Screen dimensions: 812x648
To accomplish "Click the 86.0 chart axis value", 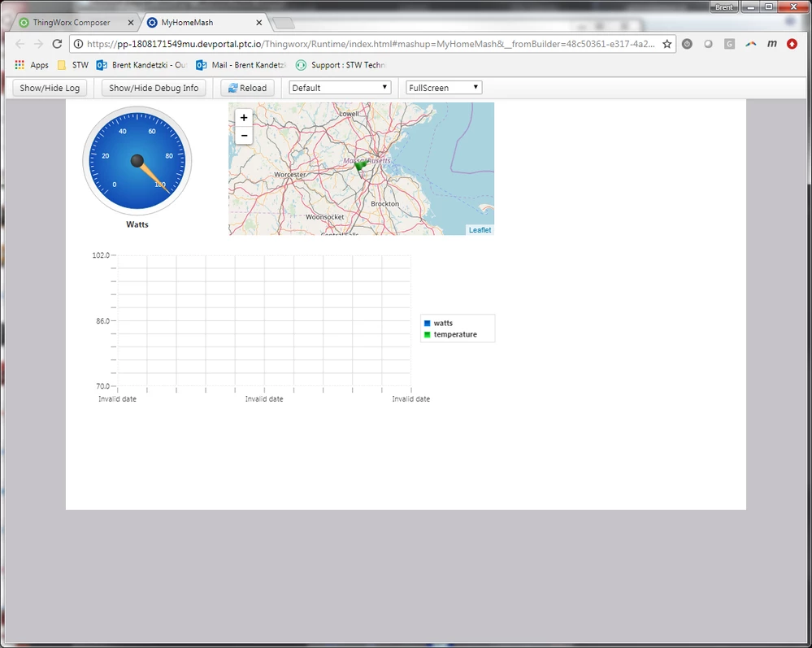I will click(102, 321).
